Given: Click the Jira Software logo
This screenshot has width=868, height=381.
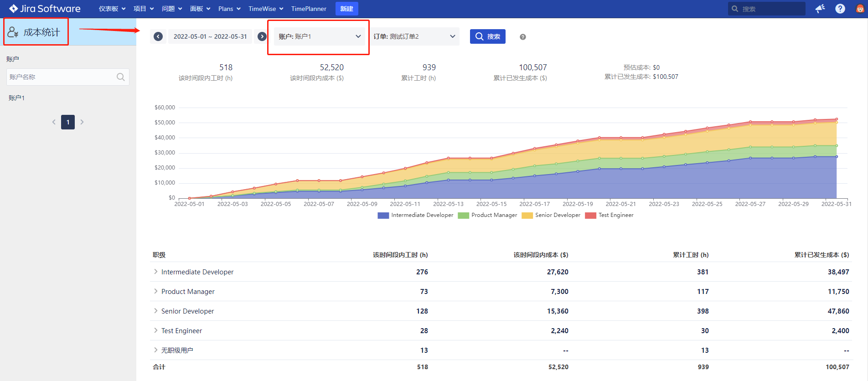Looking at the screenshot, I should point(45,9).
